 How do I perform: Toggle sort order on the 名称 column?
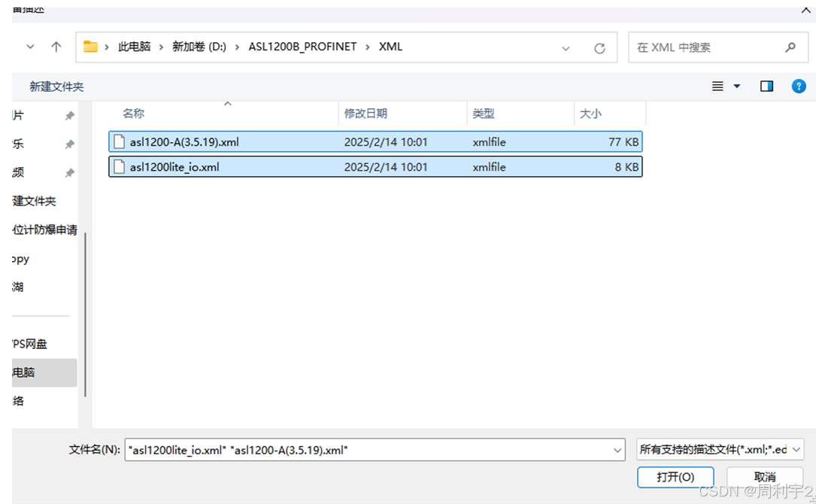tap(133, 113)
